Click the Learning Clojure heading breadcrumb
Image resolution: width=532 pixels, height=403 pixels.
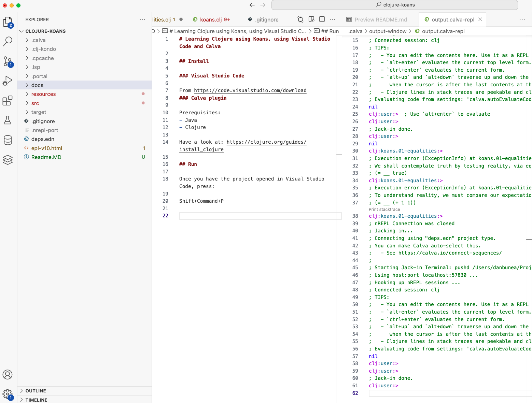[x=234, y=31]
